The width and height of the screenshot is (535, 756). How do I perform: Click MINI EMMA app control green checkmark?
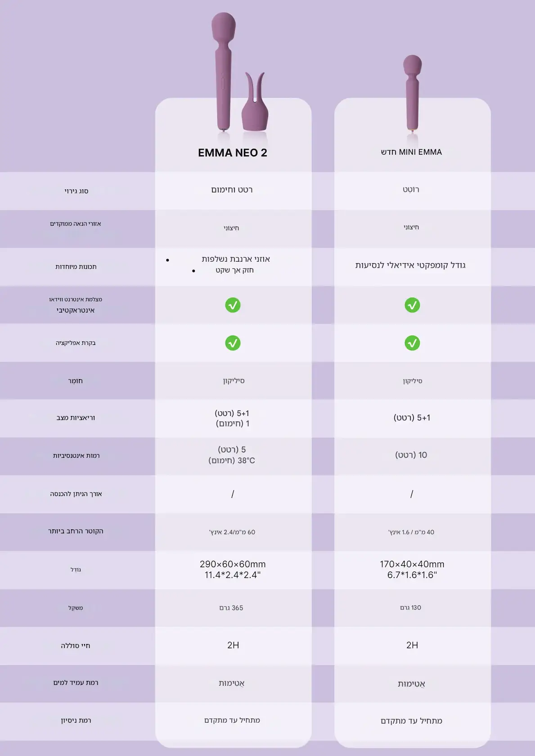point(412,343)
